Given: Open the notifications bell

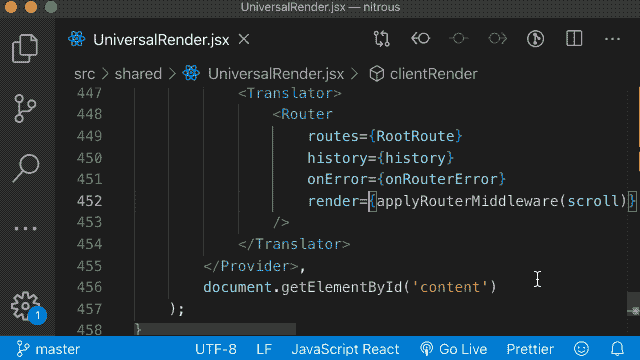Looking at the screenshot, I should pyautogui.click(x=617, y=349).
